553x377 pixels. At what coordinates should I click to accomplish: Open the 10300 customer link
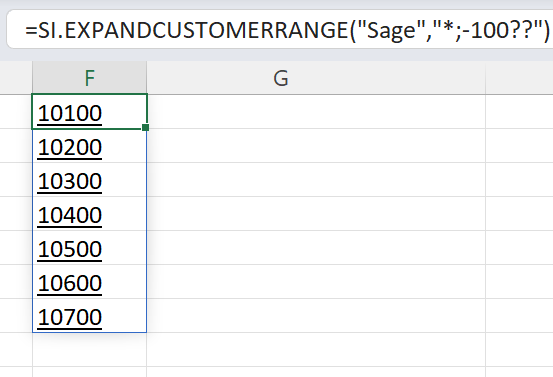pos(70,182)
